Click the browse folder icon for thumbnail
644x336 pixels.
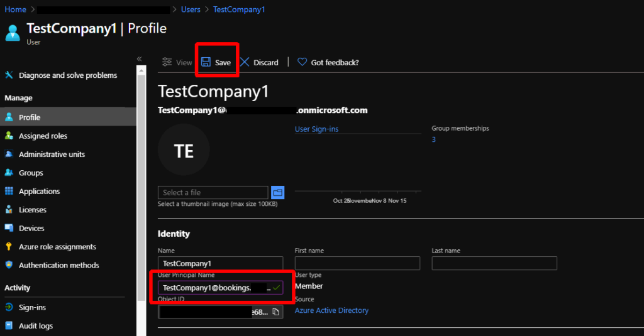pos(277,192)
